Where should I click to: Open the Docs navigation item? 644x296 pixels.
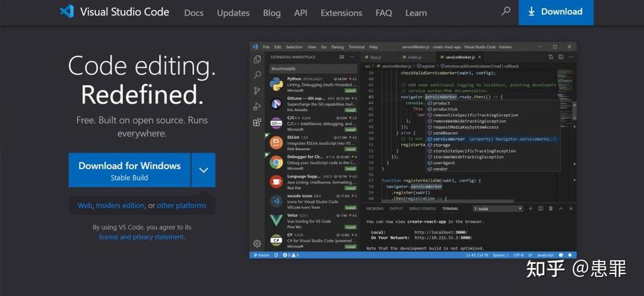[x=194, y=13]
